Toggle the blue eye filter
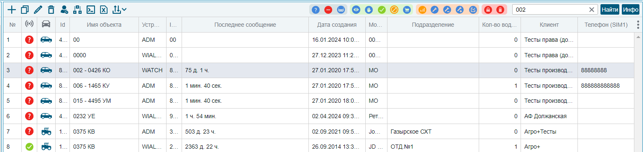Viewport: 644px width, 152px height. coord(356,10)
